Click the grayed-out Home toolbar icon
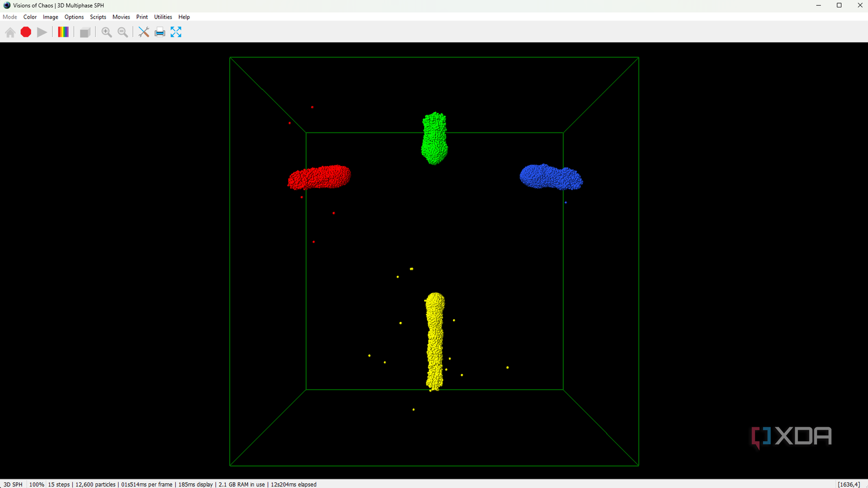868x488 pixels. [x=10, y=32]
